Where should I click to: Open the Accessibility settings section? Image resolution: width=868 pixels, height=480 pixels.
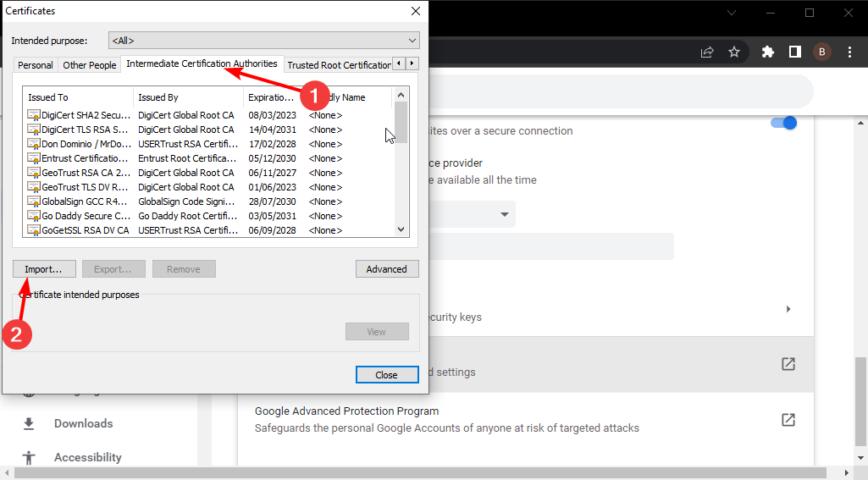coord(87,457)
